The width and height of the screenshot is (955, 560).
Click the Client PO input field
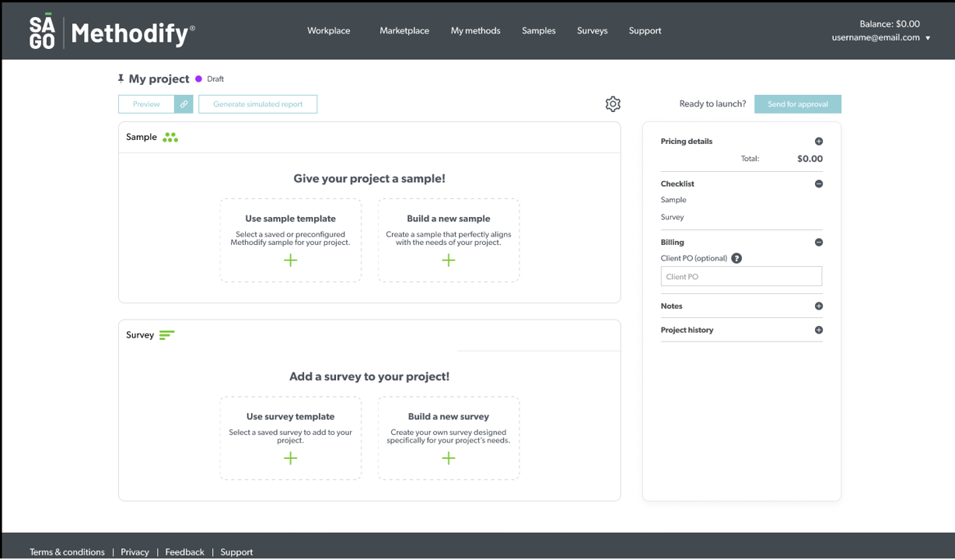[x=740, y=276]
